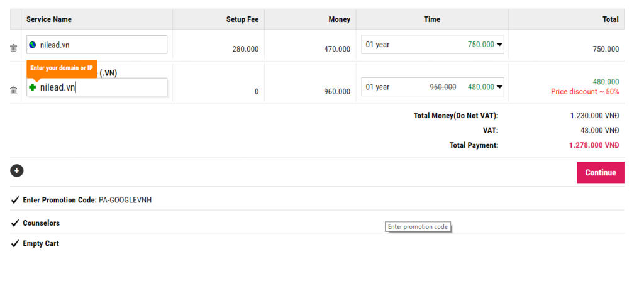Click the 0 setup fee in second row
This screenshot has height=286, width=644.
tap(257, 92)
